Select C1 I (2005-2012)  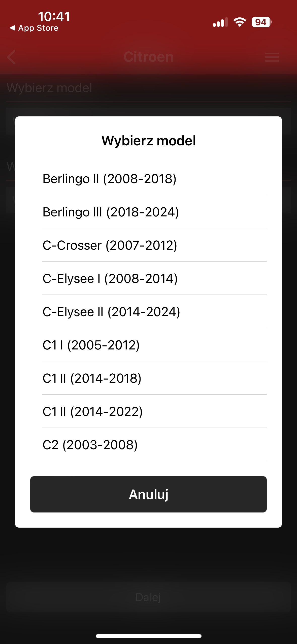[x=91, y=345]
